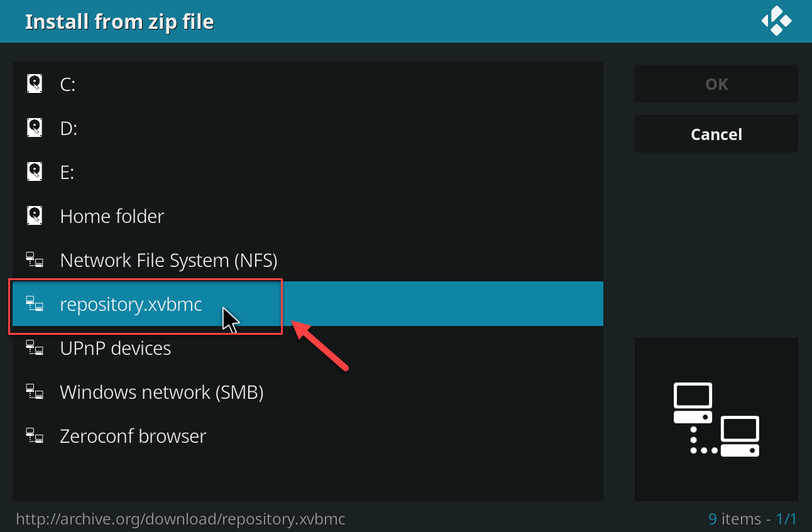Browse Windows network (SMB)
Screen dimensions: 812x532
tap(308, 392)
